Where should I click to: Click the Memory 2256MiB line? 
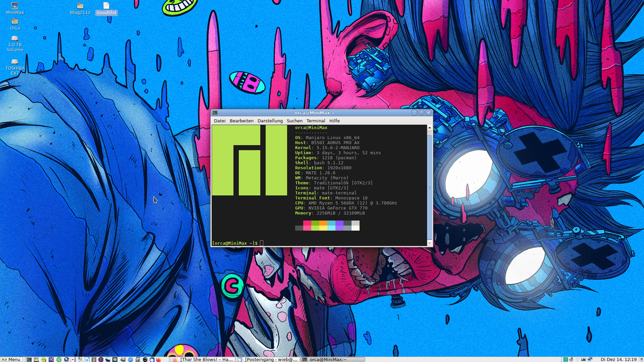[330, 213]
